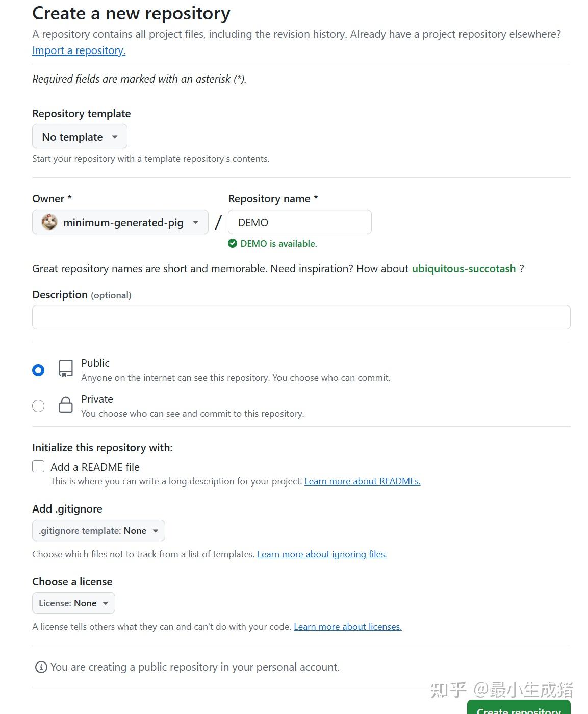Screen dimensions: 588x714
Task: Click the book icon beside Public option
Action: [x=65, y=369]
